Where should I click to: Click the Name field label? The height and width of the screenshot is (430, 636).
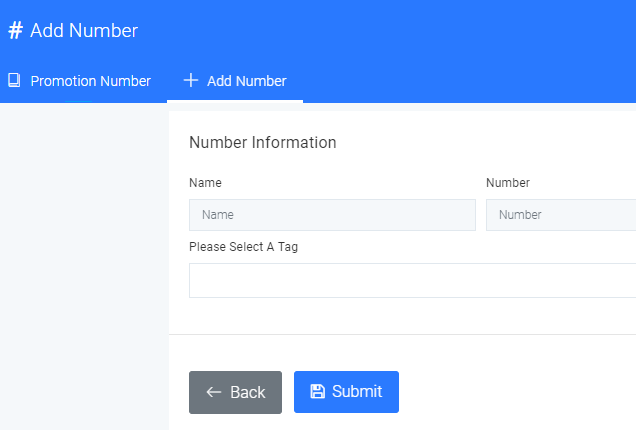pos(205,183)
